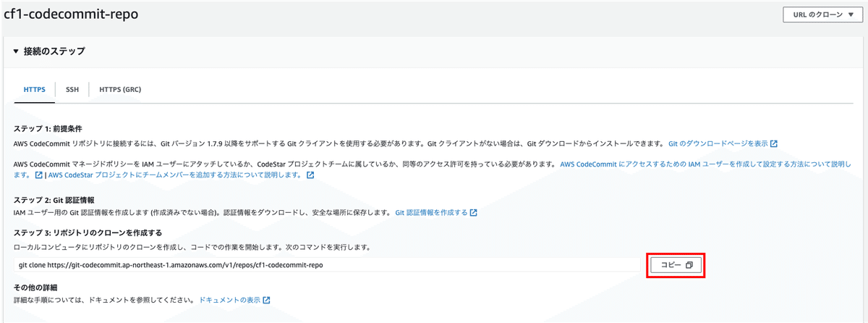
Task: Open the URL のクローン dropdown
Action: pyautogui.click(x=822, y=14)
